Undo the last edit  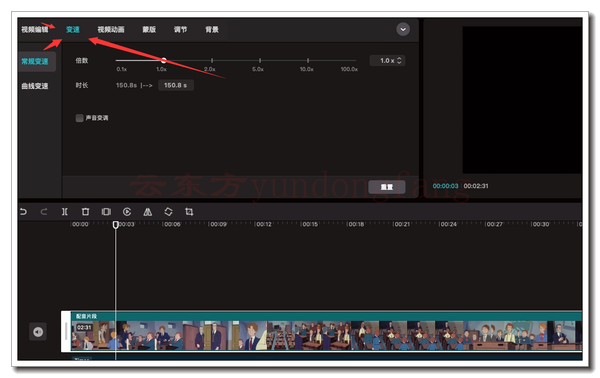[23, 212]
